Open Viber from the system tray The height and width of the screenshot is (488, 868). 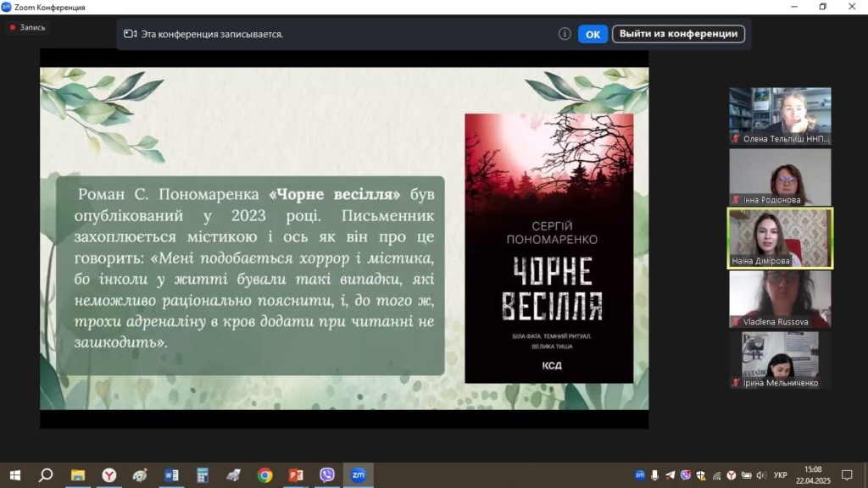[x=685, y=475]
